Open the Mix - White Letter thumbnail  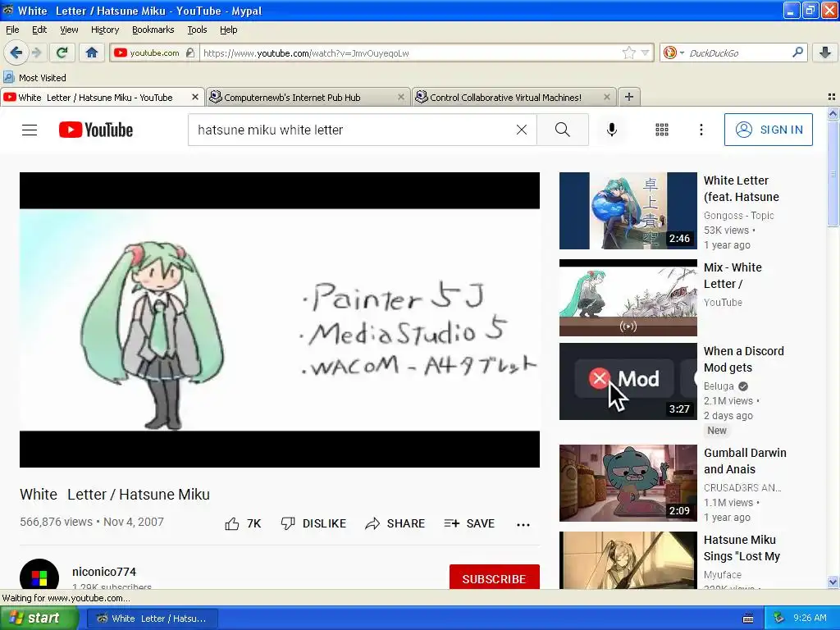[628, 298]
